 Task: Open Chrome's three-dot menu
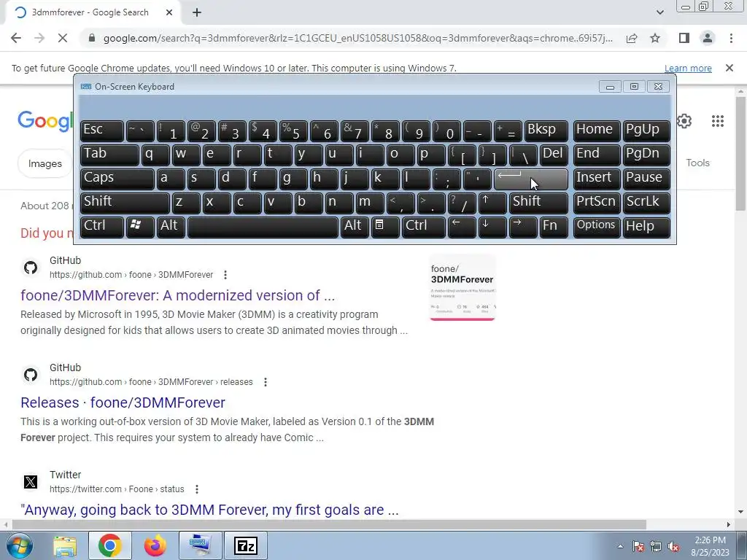coord(731,38)
